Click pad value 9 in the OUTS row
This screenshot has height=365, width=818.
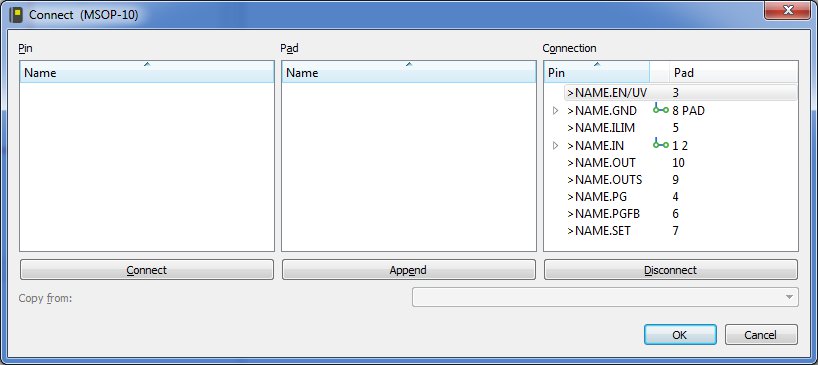pyautogui.click(x=676, y=180)
